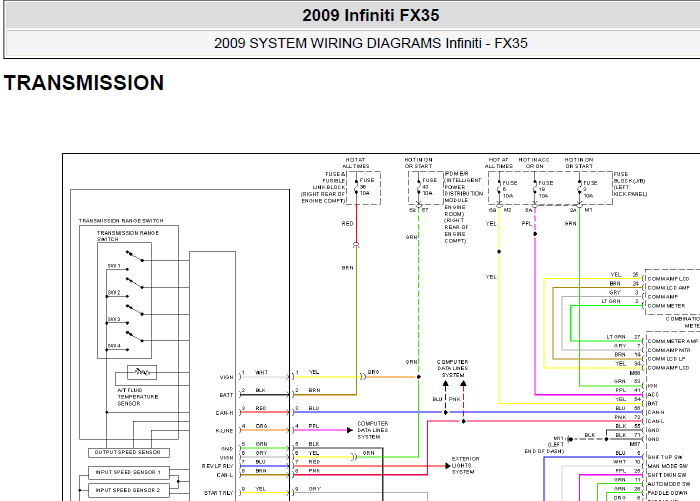The image size is (700, 501).
Task: Click the "EXTERIOR LIGHTS SYSTEM" reference
Action: click(465, 465)
